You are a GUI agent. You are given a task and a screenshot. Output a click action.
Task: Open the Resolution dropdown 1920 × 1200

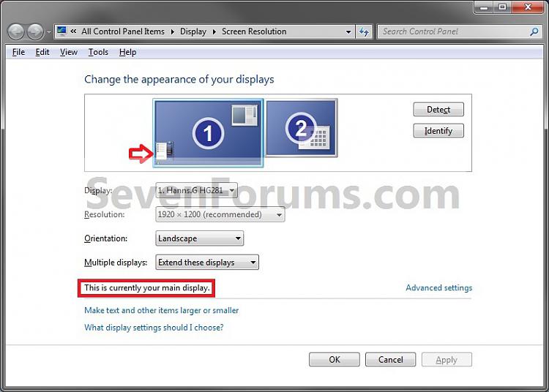[x=220, y=214]
